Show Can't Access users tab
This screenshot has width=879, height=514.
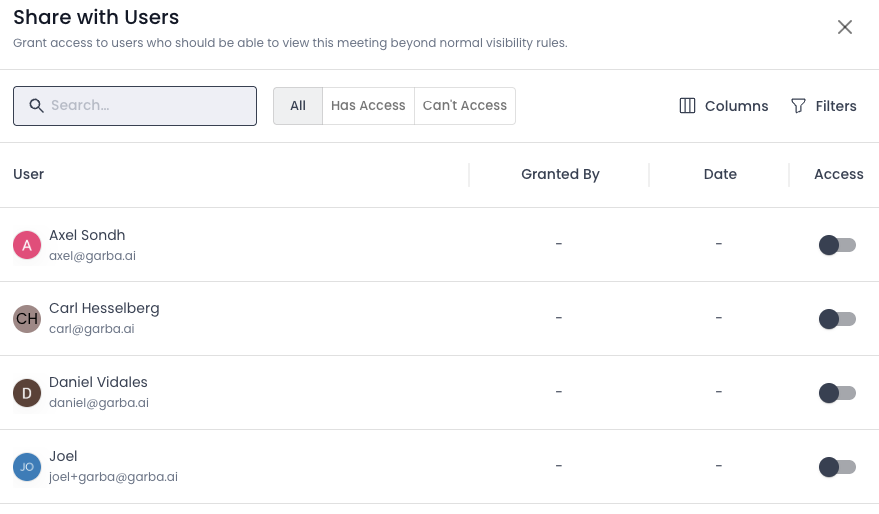pos(465,105)
